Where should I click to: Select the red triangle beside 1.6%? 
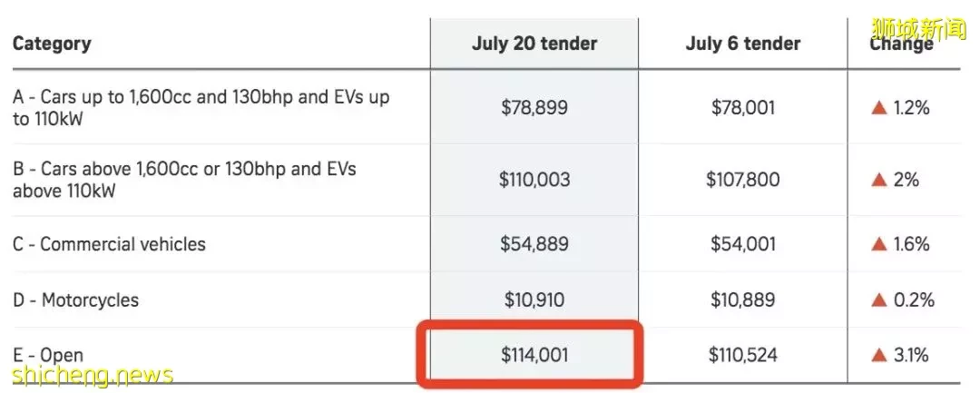click(x=879, y=243)
